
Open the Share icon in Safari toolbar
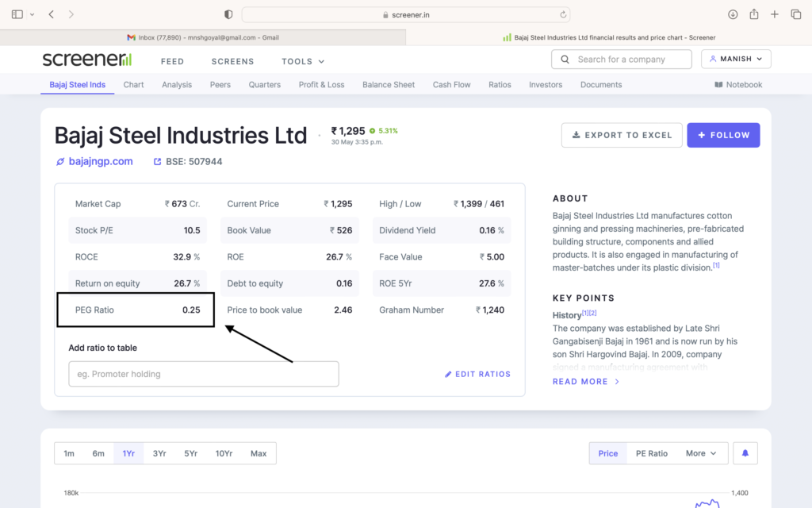tap(754, 14)
